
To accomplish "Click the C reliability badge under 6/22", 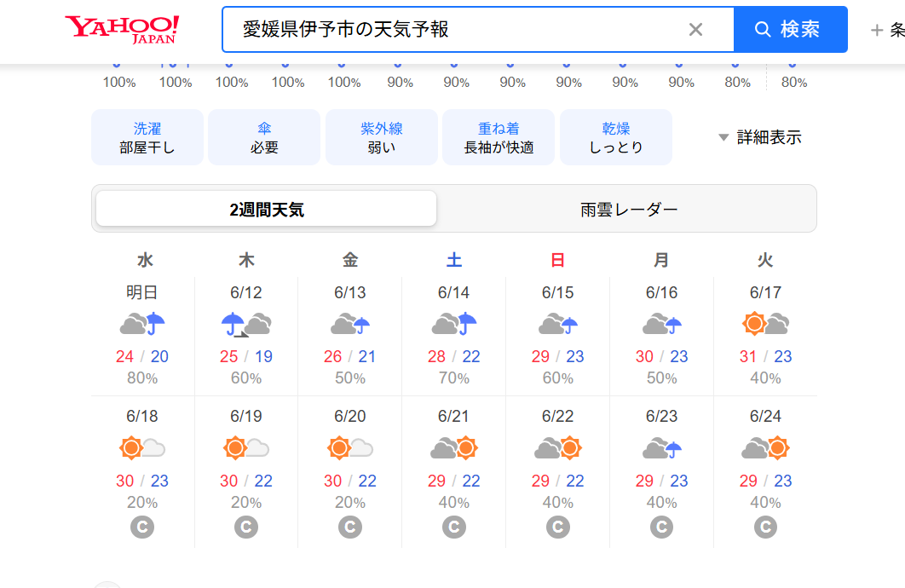I will [557, 527].
